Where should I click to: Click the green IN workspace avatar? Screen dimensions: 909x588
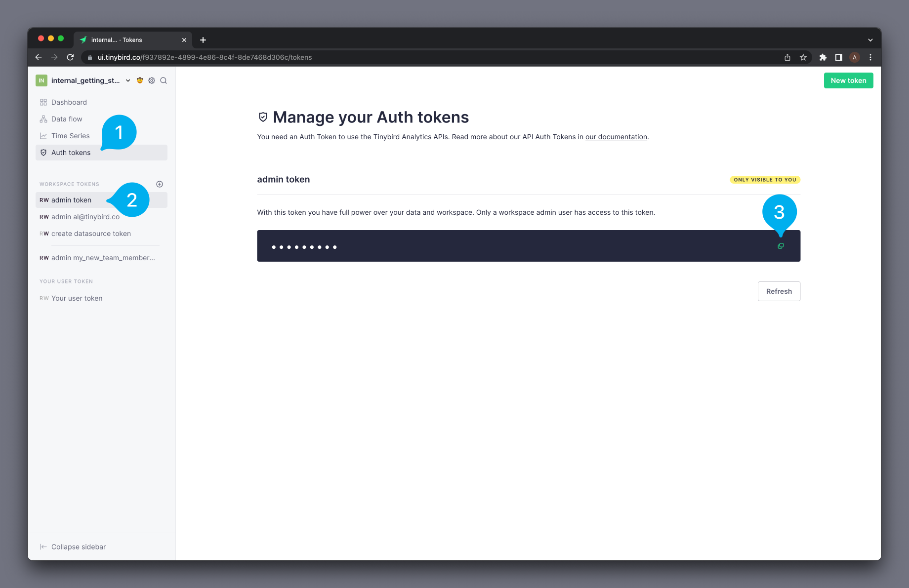pyautogui.click(x=41, y=80)
